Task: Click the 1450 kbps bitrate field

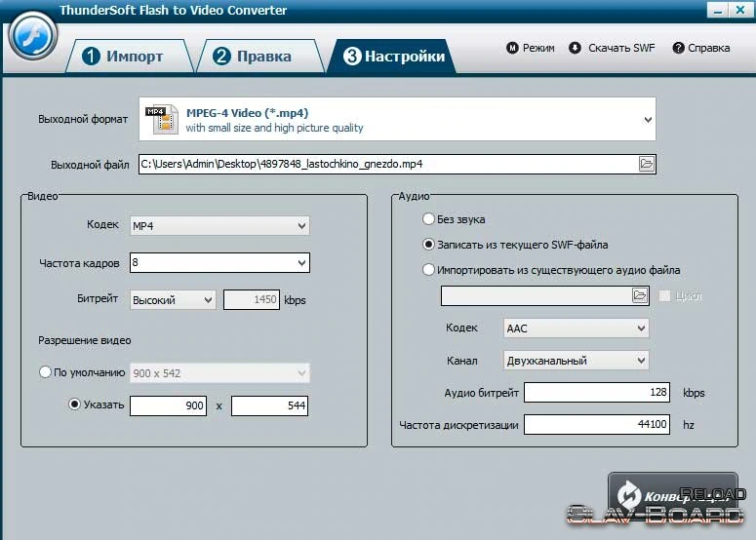Action: point(252,299)
